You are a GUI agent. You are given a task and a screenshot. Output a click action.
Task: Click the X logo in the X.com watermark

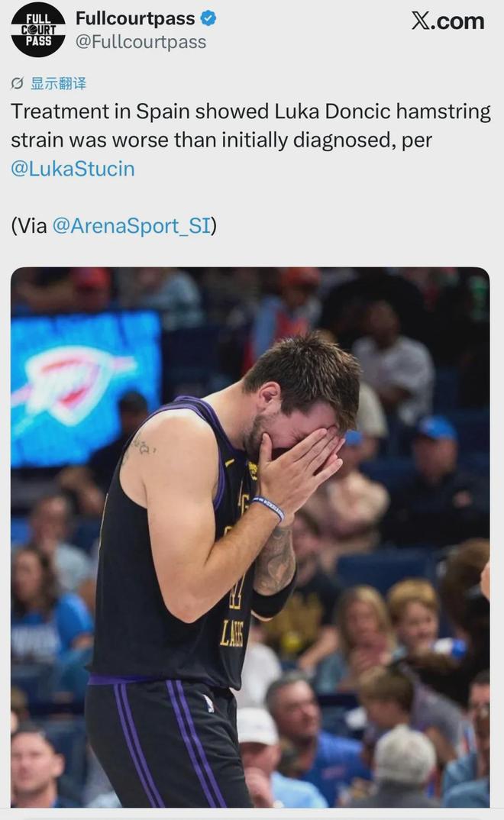coord(422,21)
